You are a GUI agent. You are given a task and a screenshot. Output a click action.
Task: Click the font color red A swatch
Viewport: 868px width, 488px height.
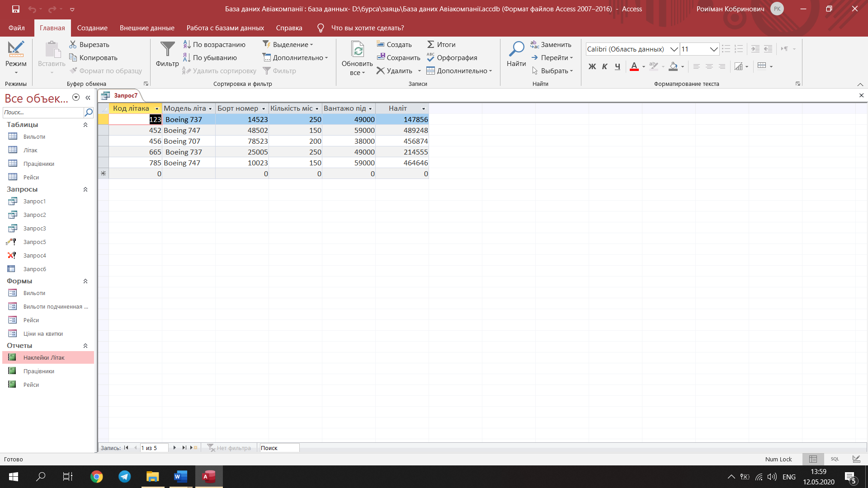point(634,66)
